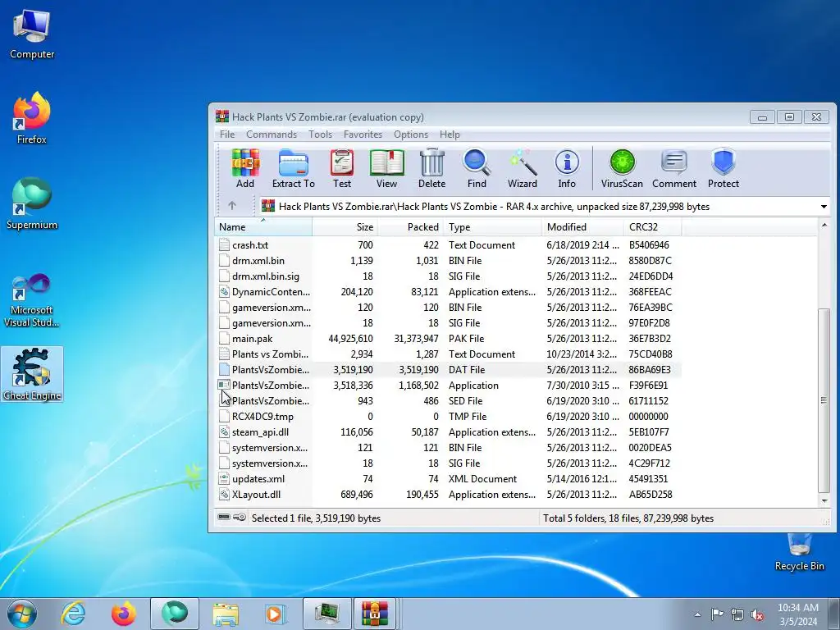Open the Windows Start button
Viewport: 840px width, 630px height.
[x=22, y=614]
